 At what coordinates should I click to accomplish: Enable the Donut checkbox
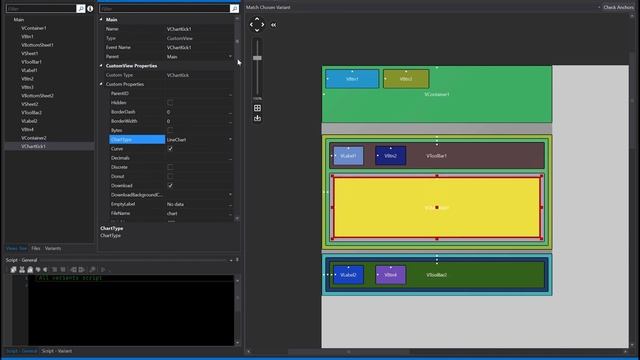point(170,176)
